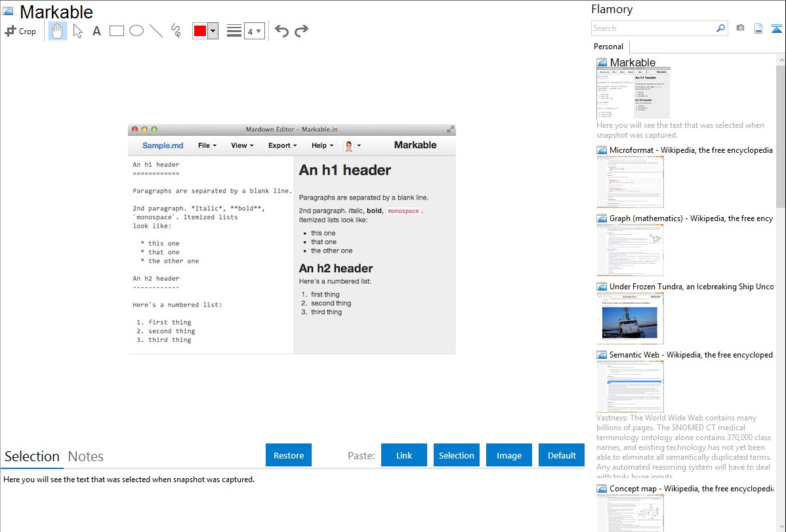The height and width of the screenshot is (532, 786).
Task: Click the Sample.md file name
Action: click(x=163, y=146)
